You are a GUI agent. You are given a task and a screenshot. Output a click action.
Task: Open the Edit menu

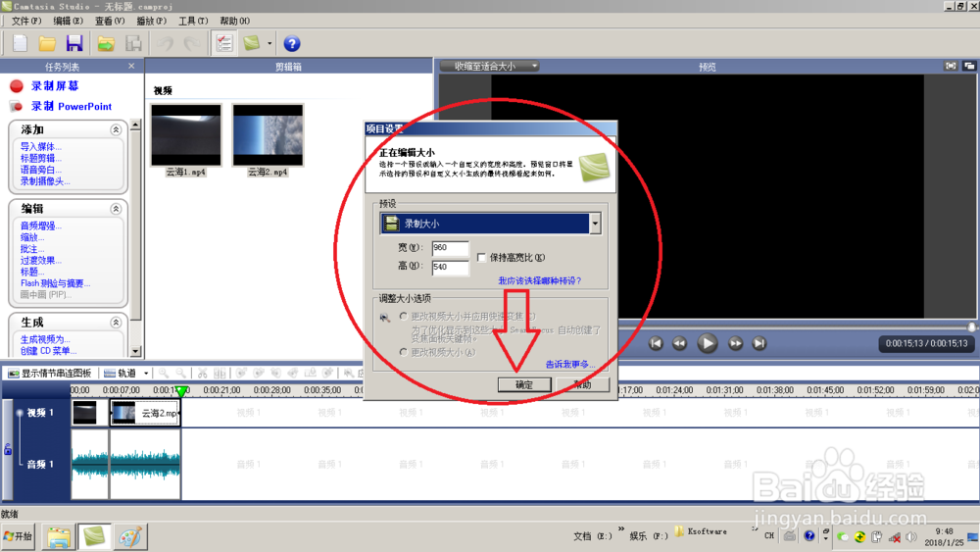(69, 21)
